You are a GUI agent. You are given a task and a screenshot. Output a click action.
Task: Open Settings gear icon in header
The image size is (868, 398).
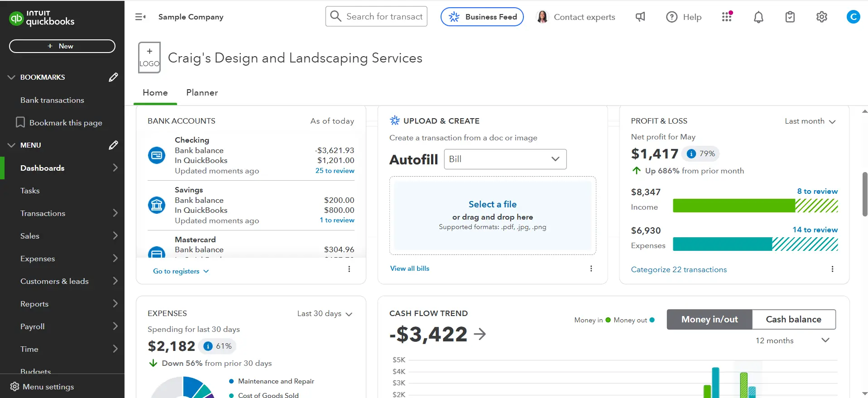(x=822, y=17)
